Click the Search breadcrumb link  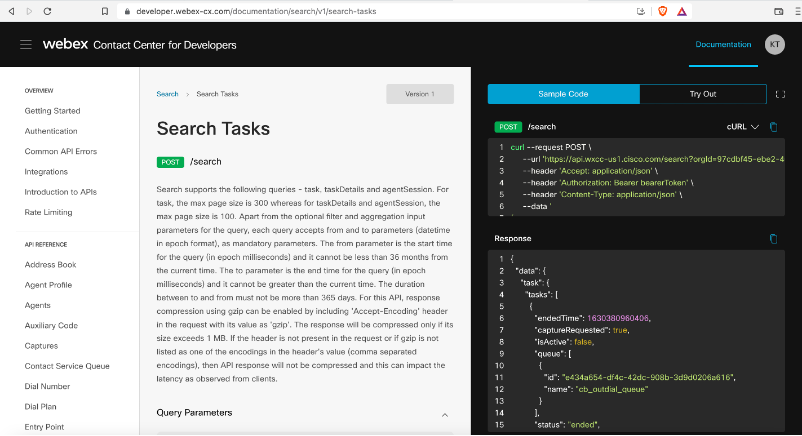click(x=167, y=94)
